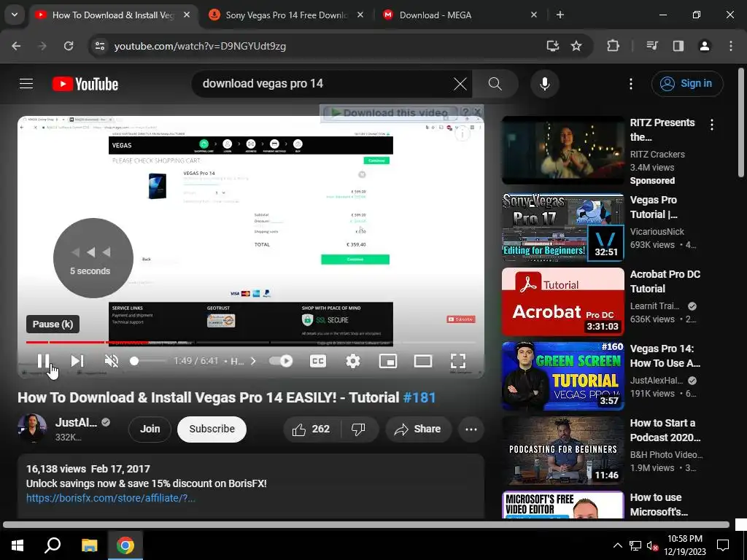747x560 pixels.
Task: Seek on the video progress bar
Action: [251, 342]
